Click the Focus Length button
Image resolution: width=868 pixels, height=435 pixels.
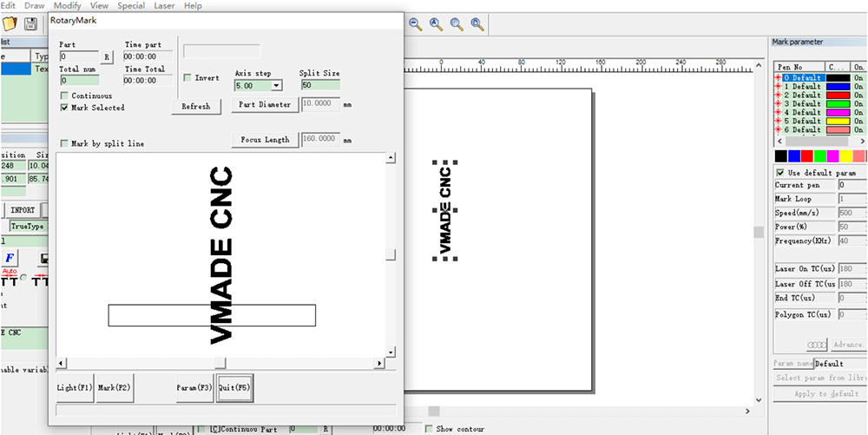pos(265,140)
